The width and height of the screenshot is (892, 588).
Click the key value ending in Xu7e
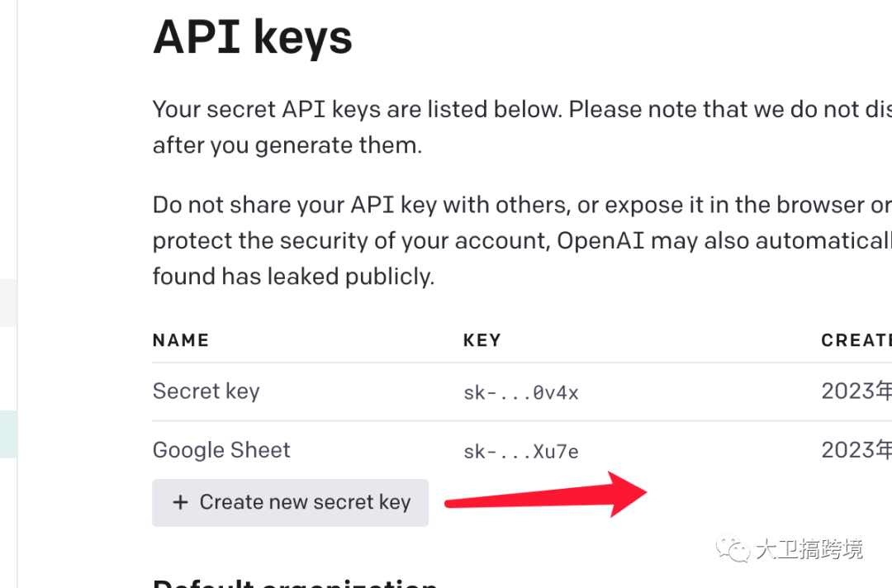(521, 452)
